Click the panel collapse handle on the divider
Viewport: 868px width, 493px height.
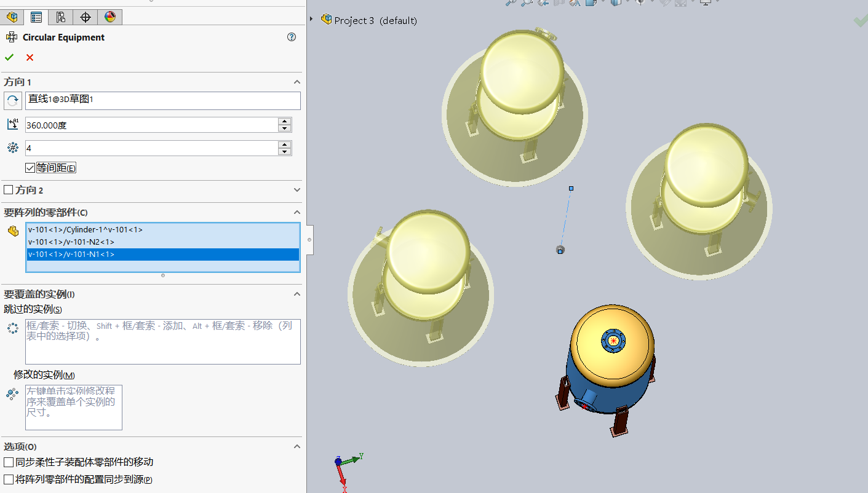(x=309, y=240)
